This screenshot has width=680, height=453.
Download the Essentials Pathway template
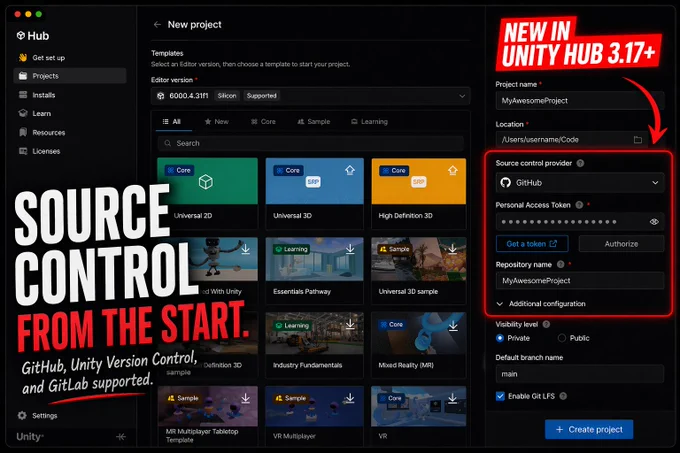[350, 249]
